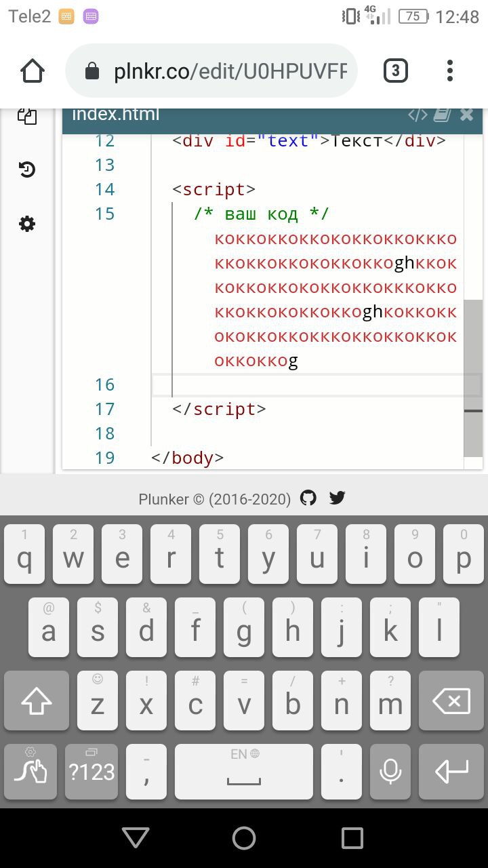
Task: Tap the p key on the keyboard
Action: 464,554
